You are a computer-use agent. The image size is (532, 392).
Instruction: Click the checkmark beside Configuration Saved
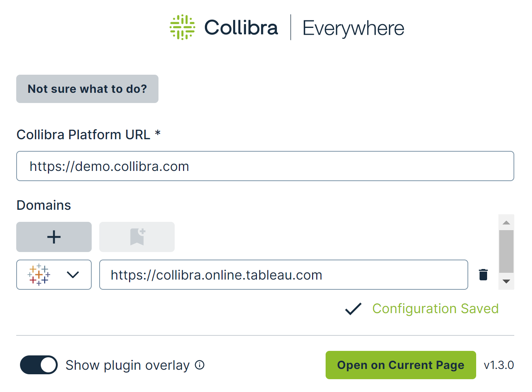353,309
